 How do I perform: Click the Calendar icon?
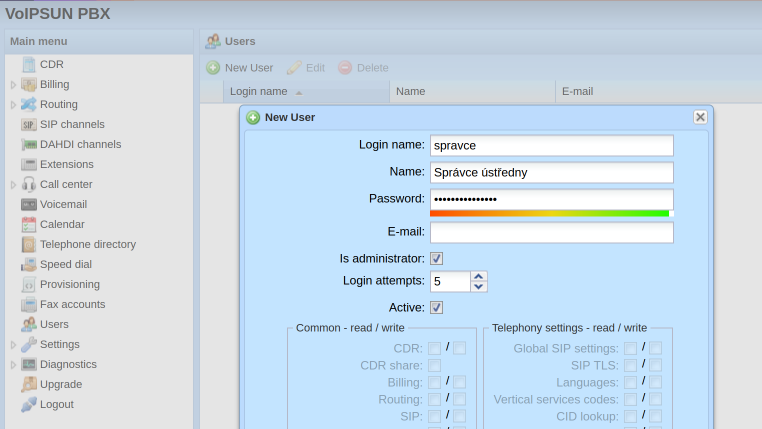pyautogui.click(x=29, y=224)
